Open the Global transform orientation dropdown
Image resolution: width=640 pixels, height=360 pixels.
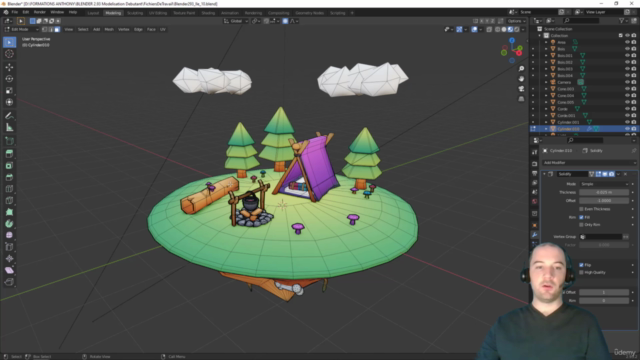pos(236,21)
